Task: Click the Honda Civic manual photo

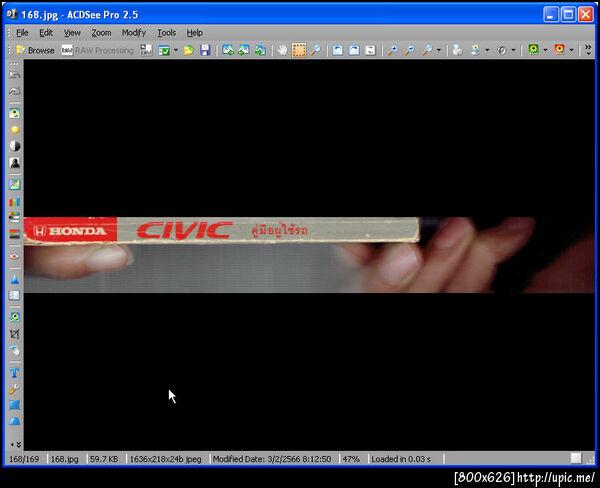Action: click(309, 255)
